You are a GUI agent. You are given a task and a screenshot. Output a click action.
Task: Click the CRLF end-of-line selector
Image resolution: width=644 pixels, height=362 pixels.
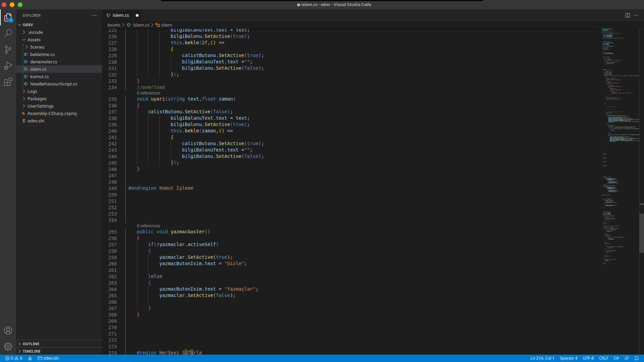tap(603, 358)
